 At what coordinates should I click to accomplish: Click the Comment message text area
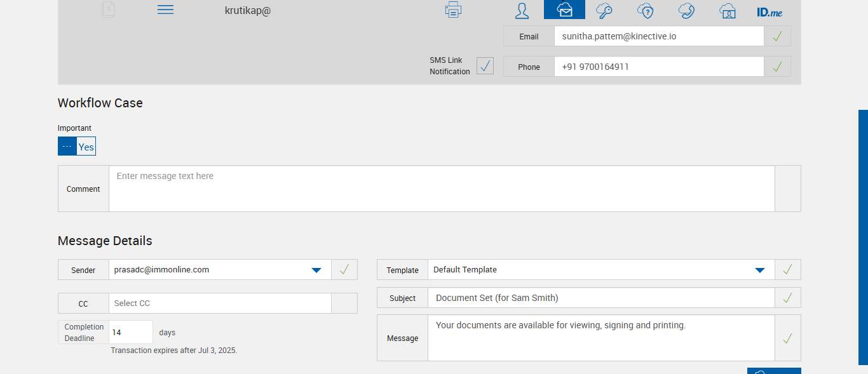441,189
